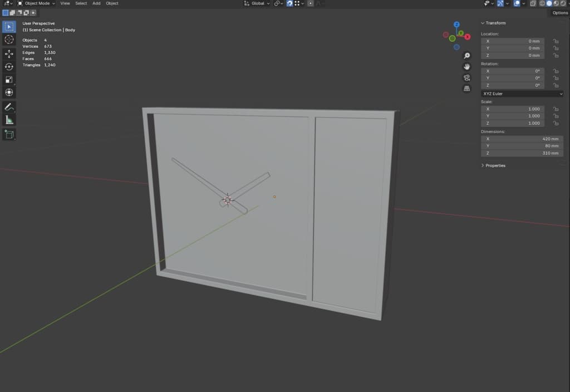
Task: Select the Add Cube tool
Action: coord(9,134)
